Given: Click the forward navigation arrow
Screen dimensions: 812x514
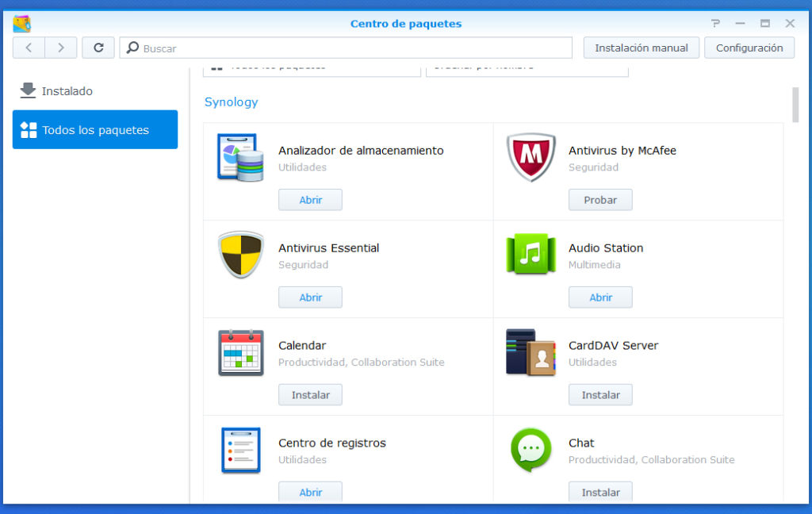Looking at the screenshot, I should [61, 48].
